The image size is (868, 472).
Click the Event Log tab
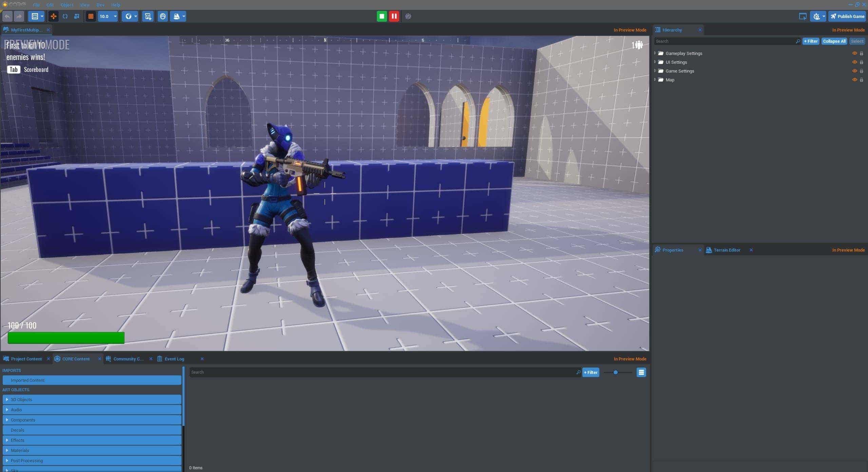[174, 359]
